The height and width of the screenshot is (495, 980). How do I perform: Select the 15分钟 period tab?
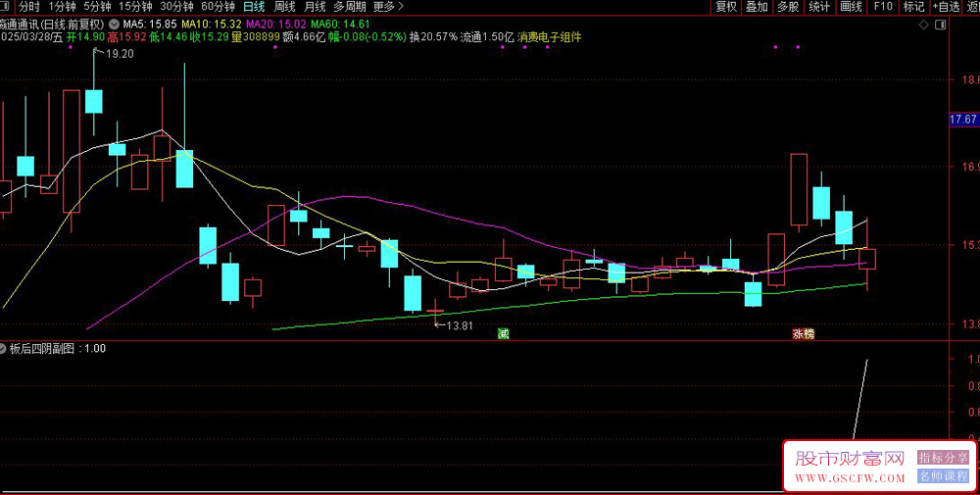[x=135, y=7]
